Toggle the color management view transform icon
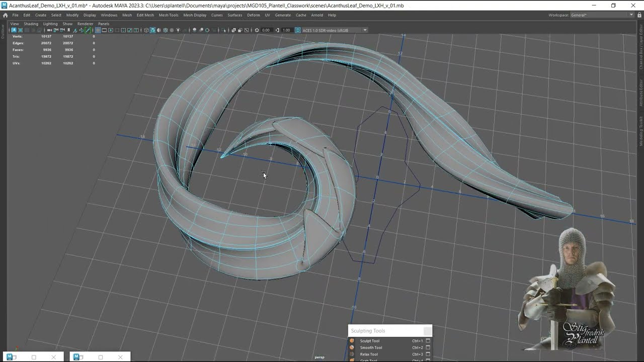Screen dimensions: 644x362 tap(298, 30)
